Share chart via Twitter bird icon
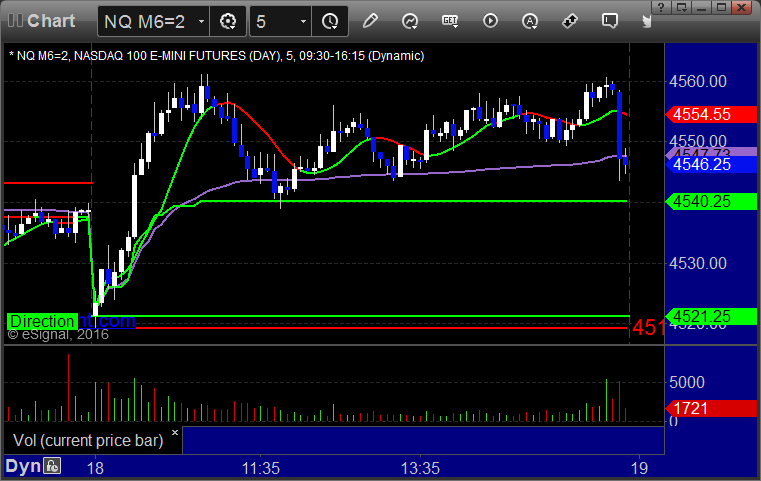 pos(646,21)
